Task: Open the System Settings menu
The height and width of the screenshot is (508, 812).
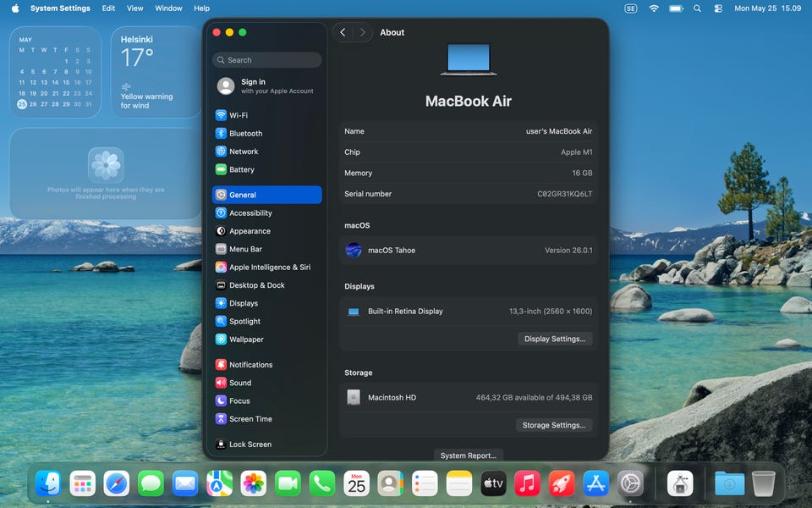Action: click(60, 8)
